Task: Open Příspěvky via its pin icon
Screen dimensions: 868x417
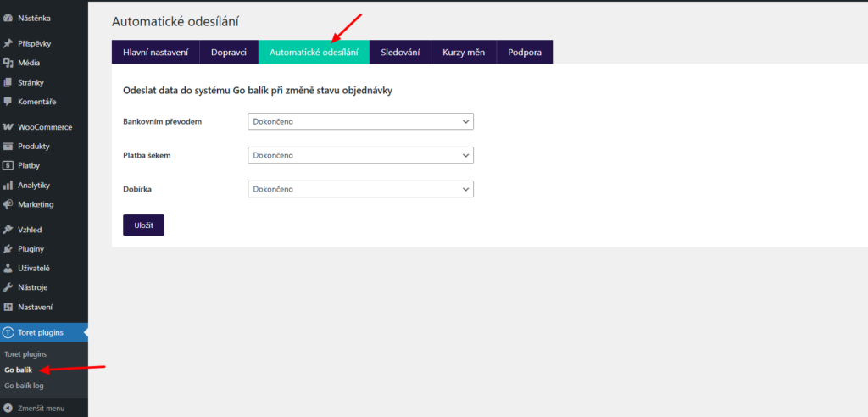Action: click(x=8, y=43)
